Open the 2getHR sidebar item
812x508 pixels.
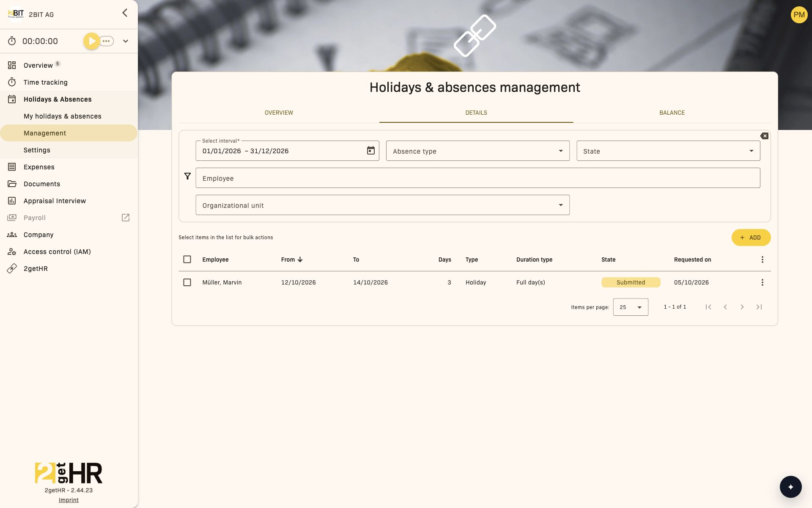pyautogui.click(x=69, y=268)
